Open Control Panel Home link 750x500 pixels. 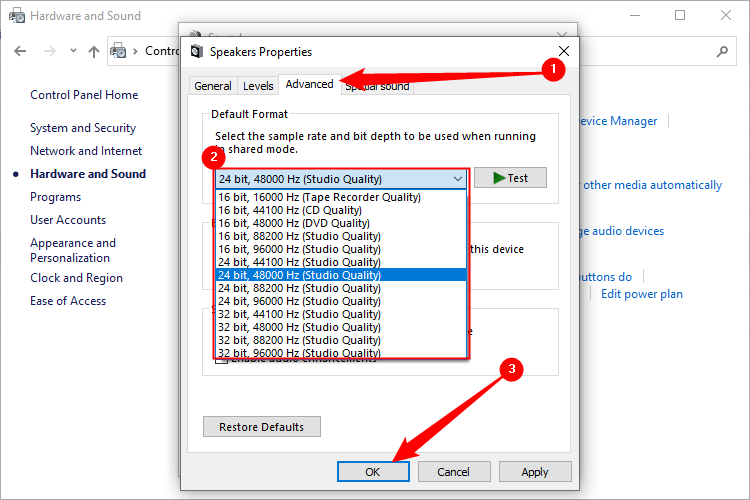click(84, 95)
